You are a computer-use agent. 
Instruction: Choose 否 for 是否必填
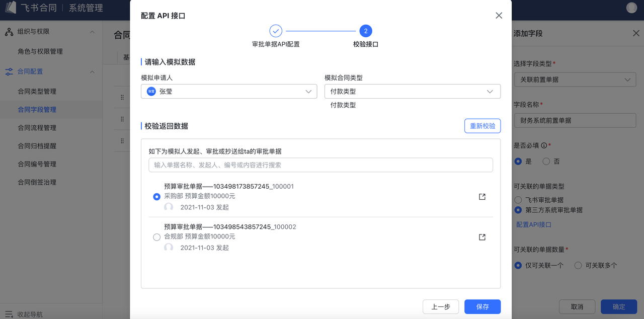coord(546,162)
